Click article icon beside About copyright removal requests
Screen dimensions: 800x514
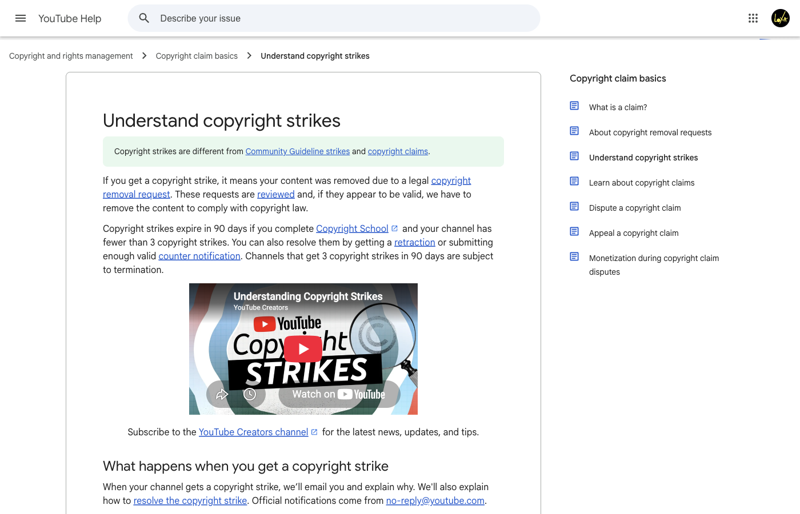[x=574, y=131]
